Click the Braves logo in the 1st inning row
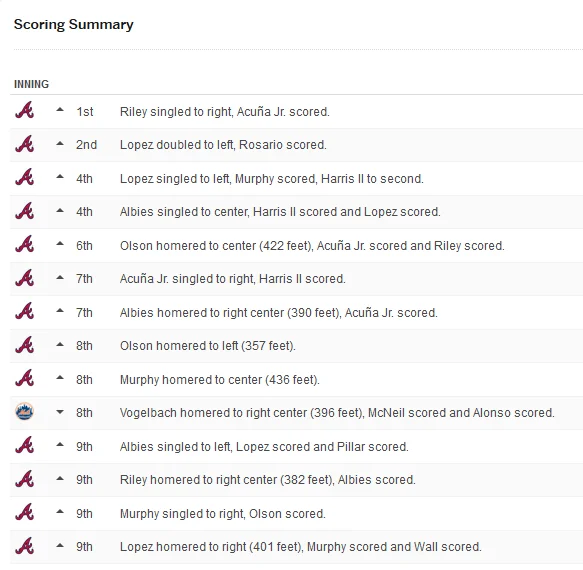This screenshot has width=583, height=570. pos(25,111)
